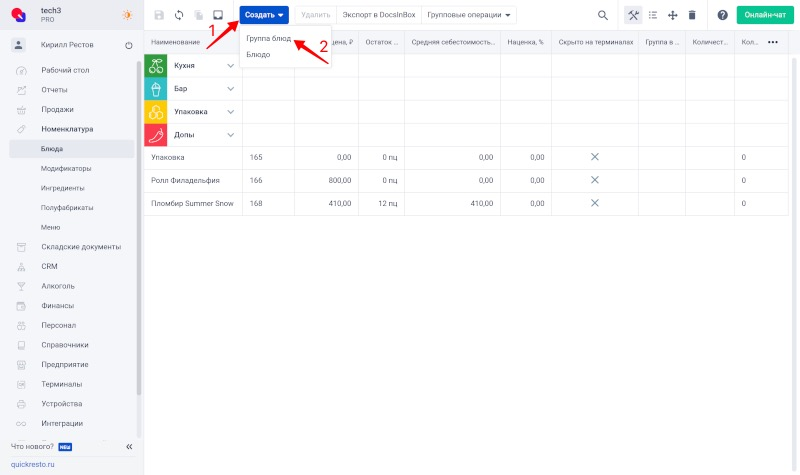Image resolution: width=800 pixels, height=475 pixels.
Task: Open Что нового? link
Action: pyautogui.click(x=32, y=446)
